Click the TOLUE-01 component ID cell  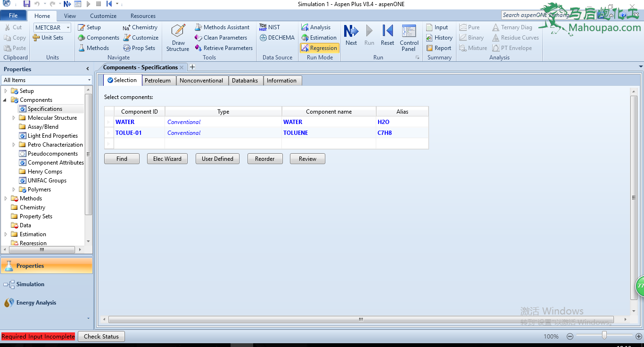coord(140,133)
